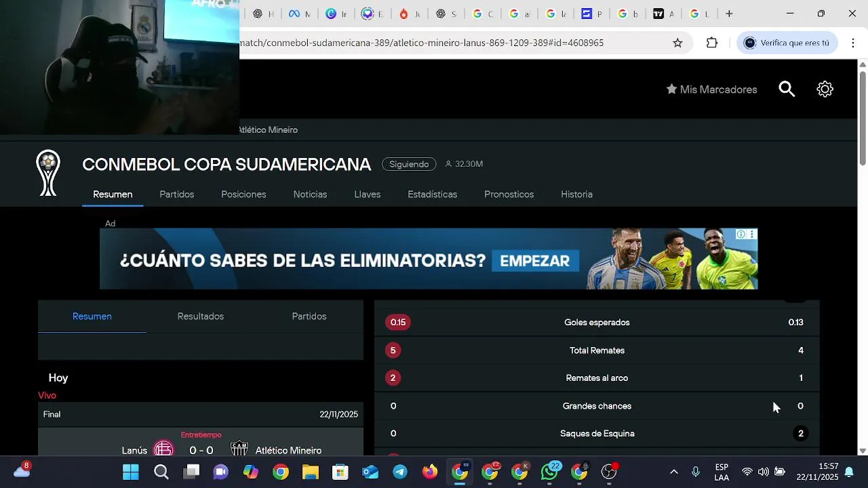
Task: Open the Lanús 0 - 0 match score
Action: point(201,451)
